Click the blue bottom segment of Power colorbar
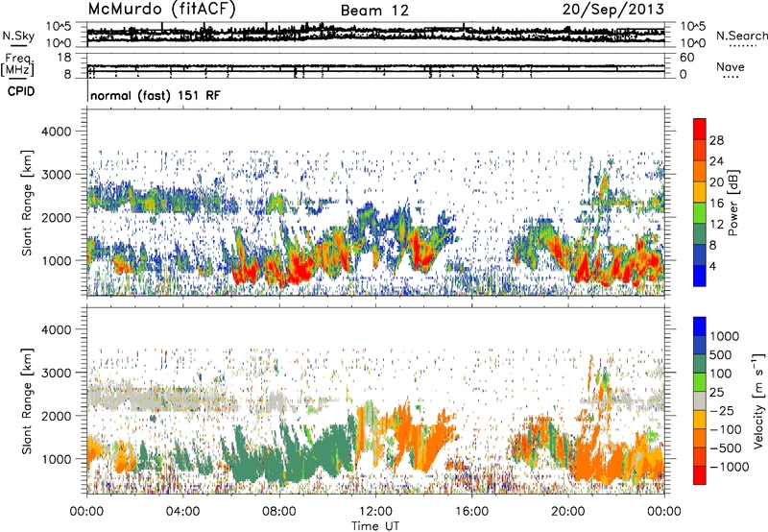The image size is (768, 532). coord(700,276)
